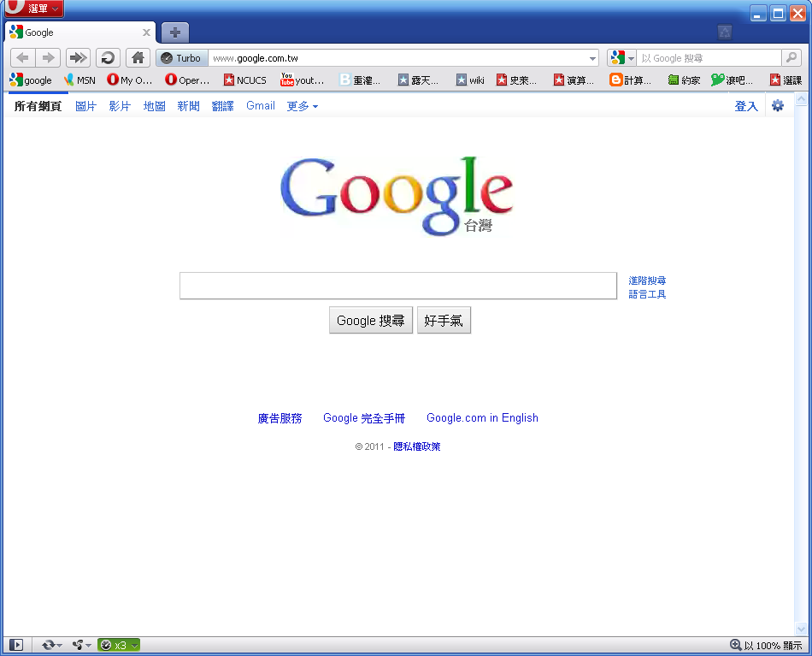Click the scrollbar up arrow
The height and width of the screenshot is (656, 812).
801,99
